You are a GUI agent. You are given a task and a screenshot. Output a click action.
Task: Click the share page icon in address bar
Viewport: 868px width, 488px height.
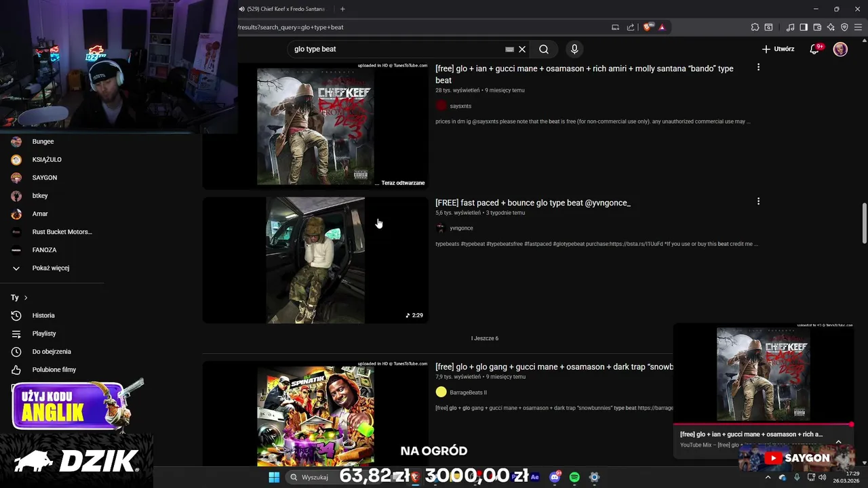tap(631, 27)
